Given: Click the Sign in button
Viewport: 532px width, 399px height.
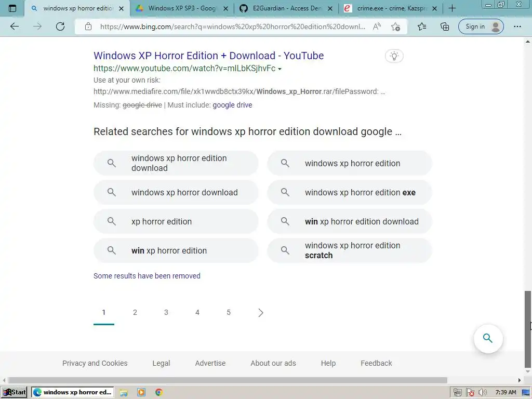Looking at the screenshot, I should tap(481, 26).
